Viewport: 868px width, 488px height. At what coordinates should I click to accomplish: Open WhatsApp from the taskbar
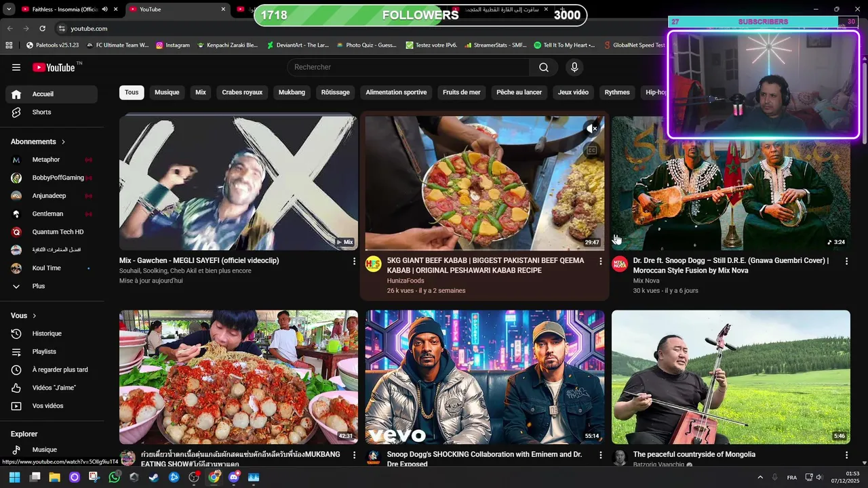(114, 477)
